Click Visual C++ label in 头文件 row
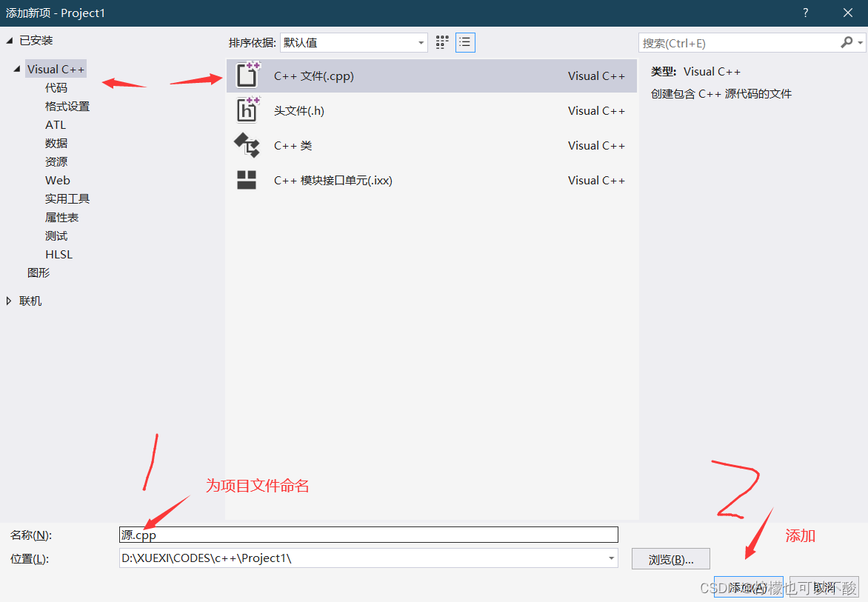 coord(596,110)
